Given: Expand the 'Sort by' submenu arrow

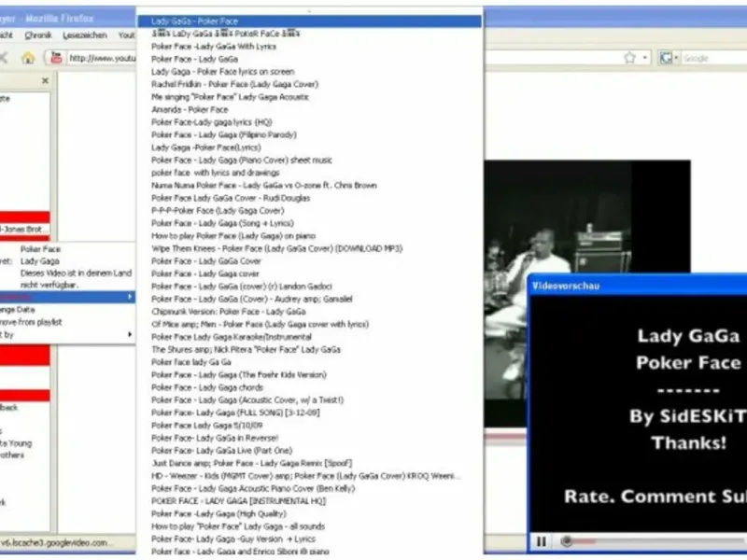Looking at the screenshot, I should [x=130, y=335].
